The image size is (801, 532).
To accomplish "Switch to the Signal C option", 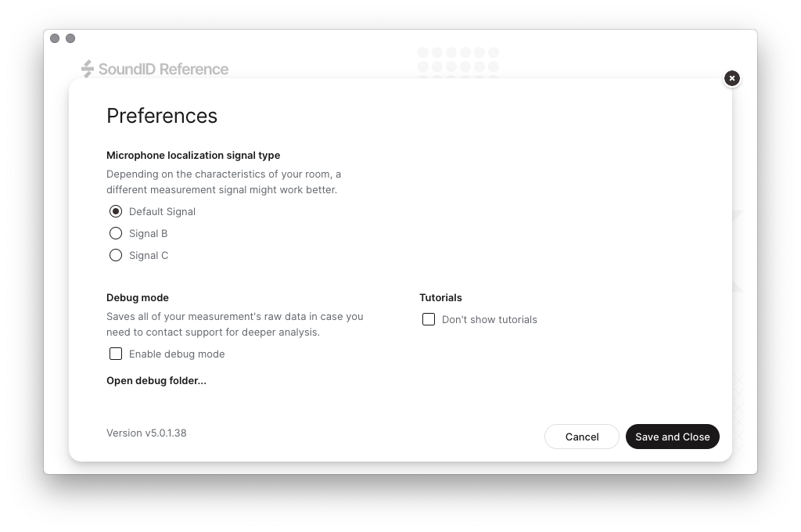I will coord(116,255).
